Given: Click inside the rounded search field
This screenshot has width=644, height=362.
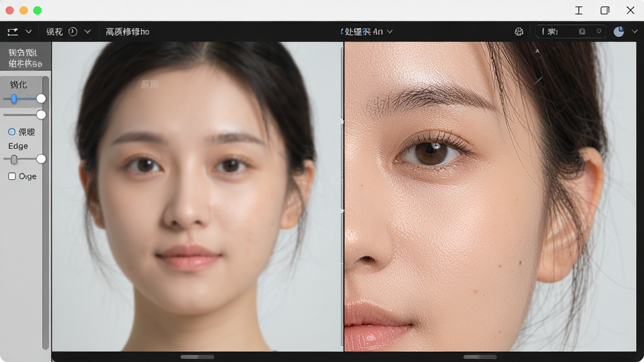Looking at the screenshot, I should pos(570,31).
